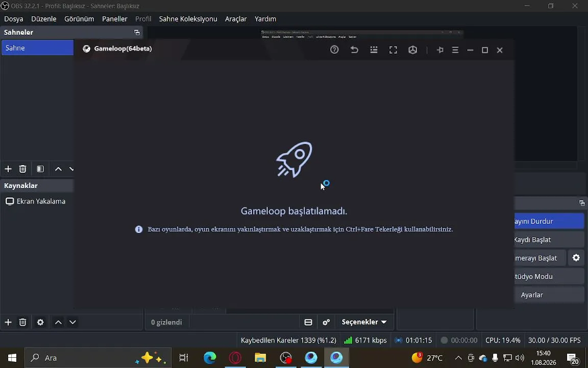Viewport: 588px width, 368px height.
Task: Pop out the Sahneler panel
Action: point(137,32)
